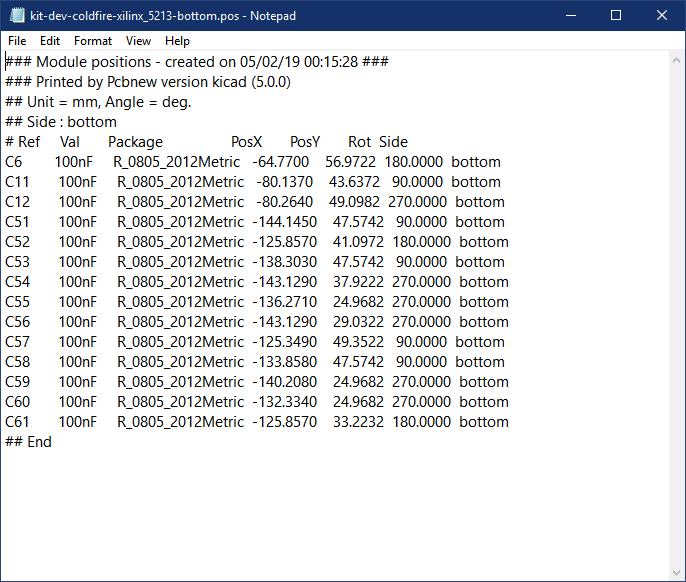The width and height of the screenshot is (686, 582).
Task: Click the 'Printed by Pcbnew version' line
Action: tap(148, 82)
